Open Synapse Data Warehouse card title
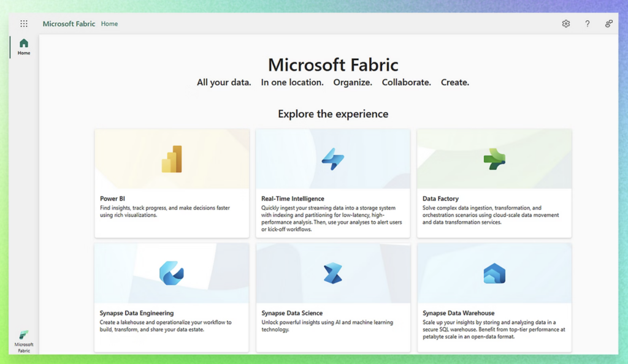 click(x=458, y=313)
